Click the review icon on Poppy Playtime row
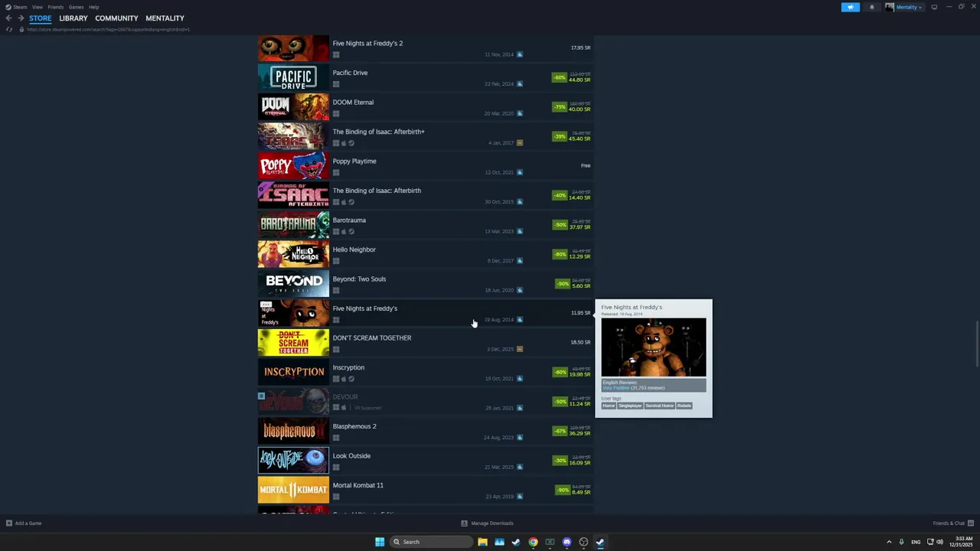The height and width of the screenshot is (551, 980). tap(520, 172)
